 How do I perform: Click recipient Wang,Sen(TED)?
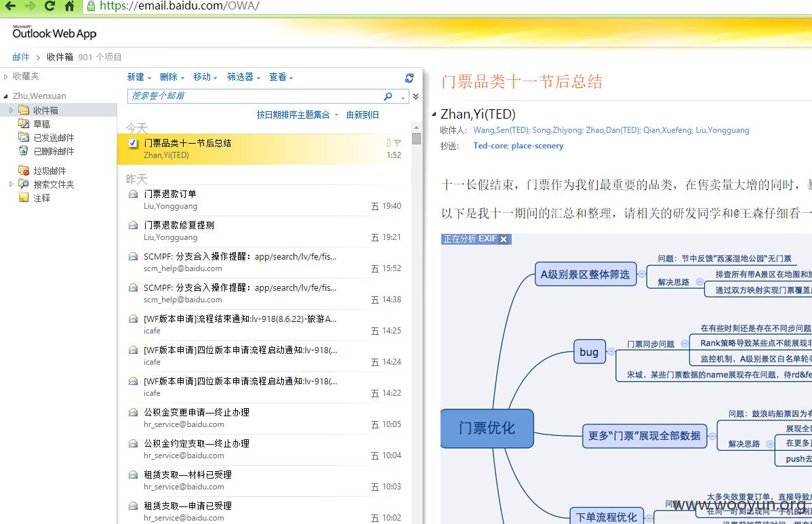pos(501,130)
